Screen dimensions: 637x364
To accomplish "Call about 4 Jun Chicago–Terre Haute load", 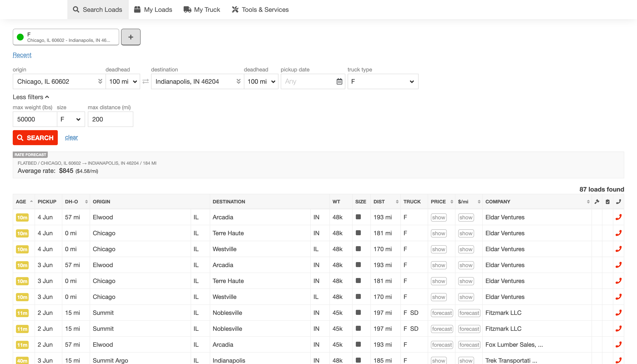I will pos(619,233).
